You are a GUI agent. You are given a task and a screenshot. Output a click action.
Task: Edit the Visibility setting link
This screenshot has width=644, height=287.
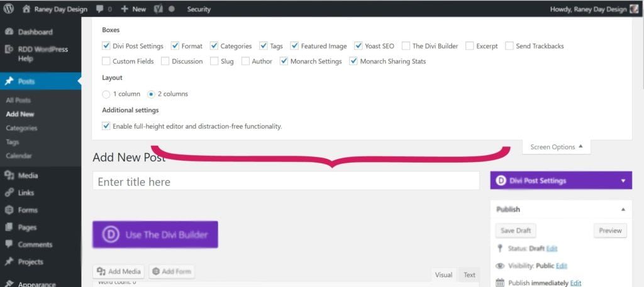pos(562,266)
